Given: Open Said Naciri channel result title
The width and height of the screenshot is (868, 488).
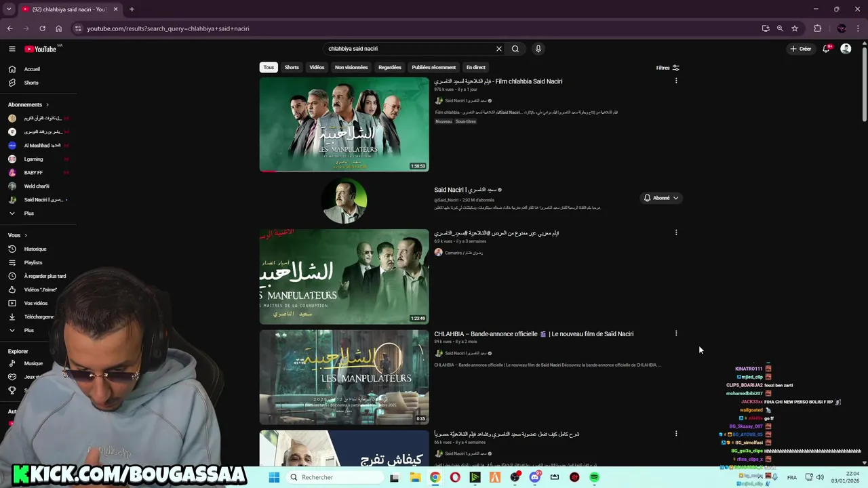Looking at the screenshot, I should pyautogui.click(x=466, y=190).
